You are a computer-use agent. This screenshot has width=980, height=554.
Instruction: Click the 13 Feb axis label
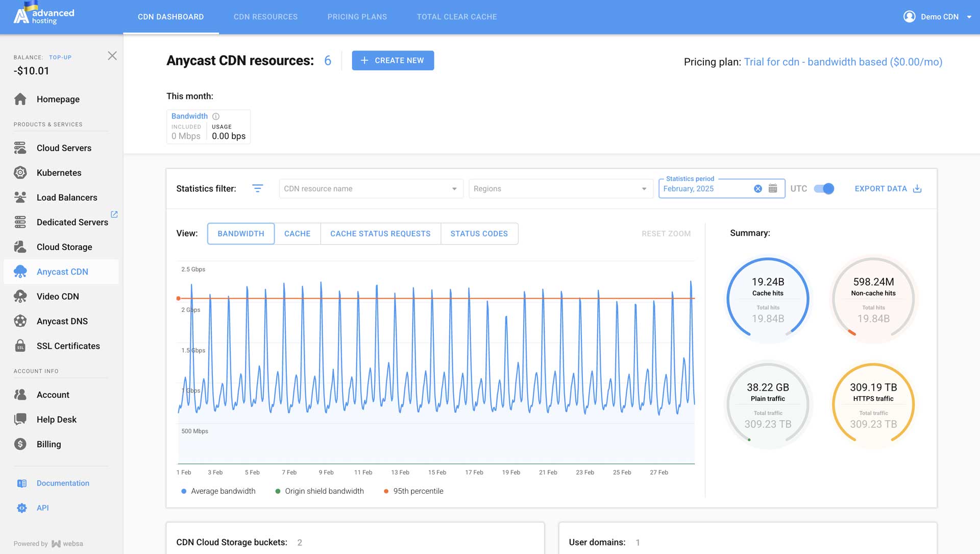(400, 473)
